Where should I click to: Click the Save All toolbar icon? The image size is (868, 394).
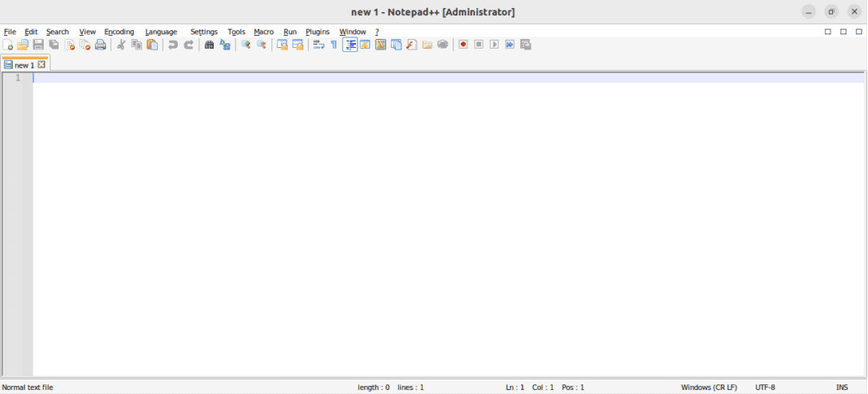[x=54, y=45]
